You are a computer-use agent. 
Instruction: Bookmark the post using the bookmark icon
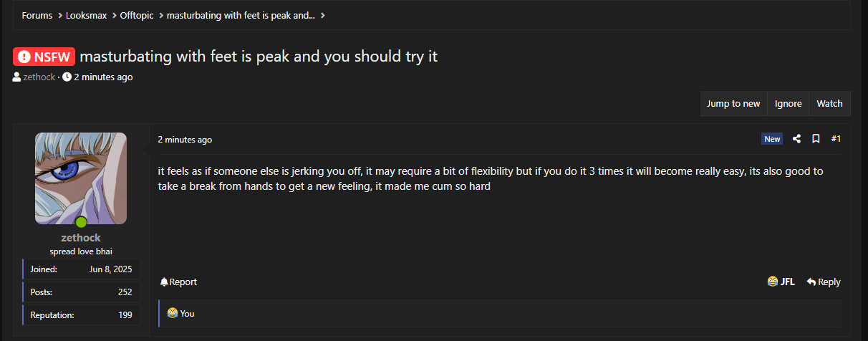point(816,139)
